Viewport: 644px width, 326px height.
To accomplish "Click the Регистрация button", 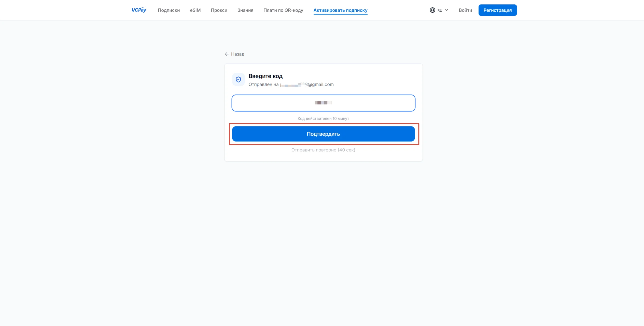I will point(497,10).
